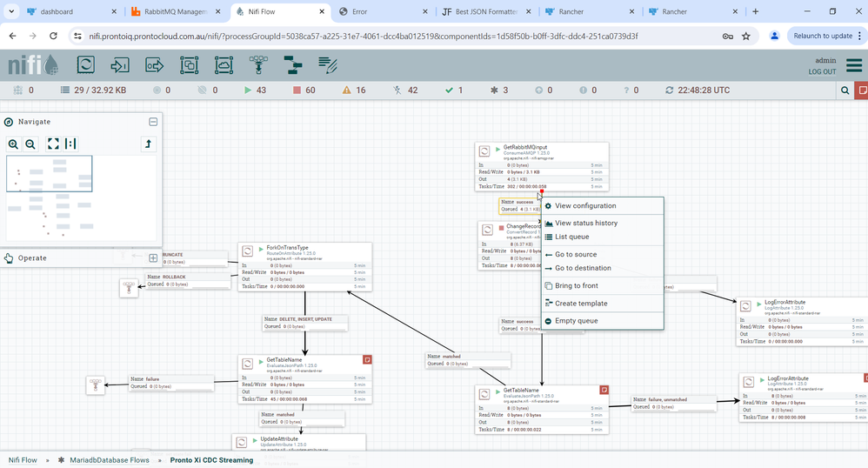Fit flow to screen in Navigate panel
Screen dimensions: 868x468
[53, 144]
